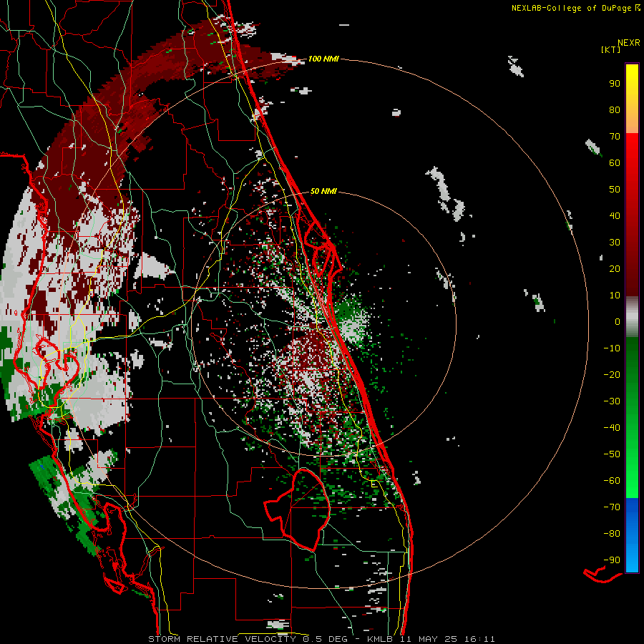Click the -30 value on the velocity scale
The height and width of the screenshot is (644, 644).
(x=612, y=401)
